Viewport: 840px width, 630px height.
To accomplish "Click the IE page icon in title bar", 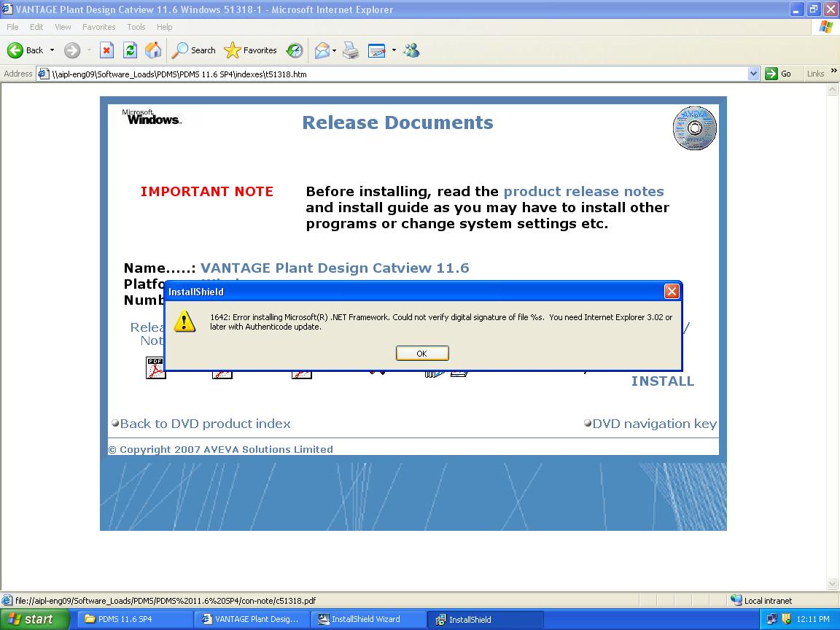I will [7, 9].
